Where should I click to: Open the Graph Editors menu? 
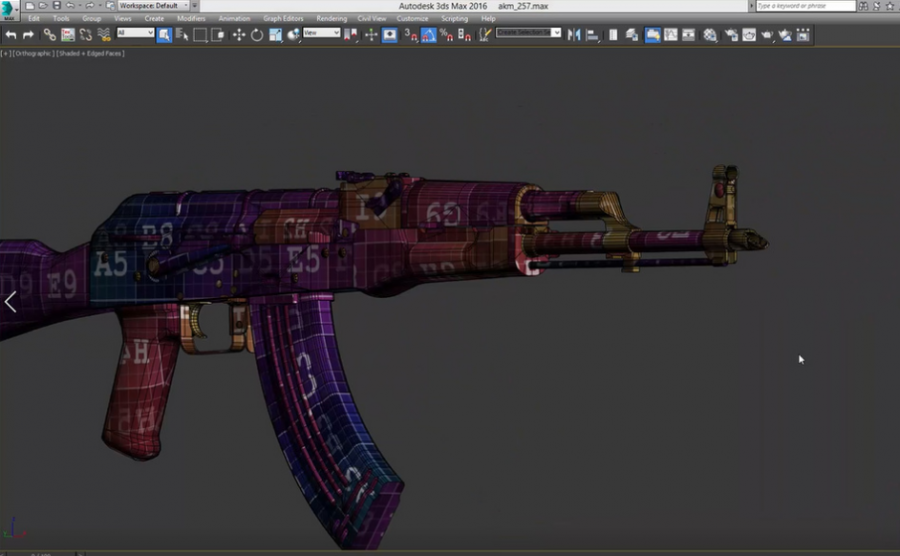coord(283,18)
